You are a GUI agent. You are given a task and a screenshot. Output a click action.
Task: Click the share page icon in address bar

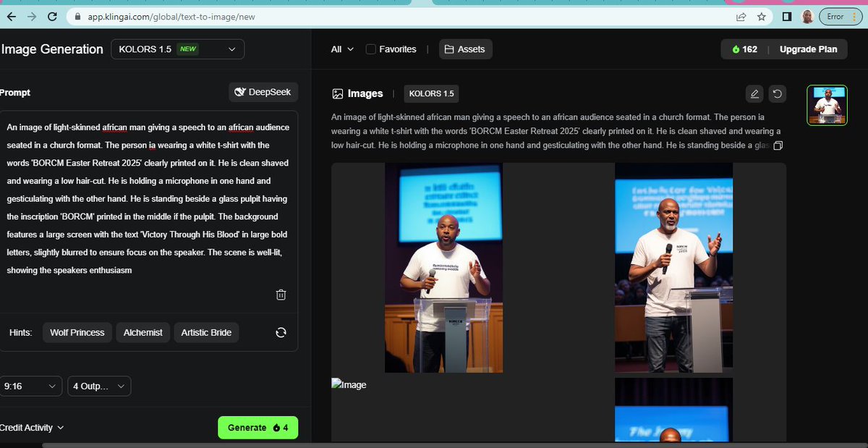[x=741, y=16]
